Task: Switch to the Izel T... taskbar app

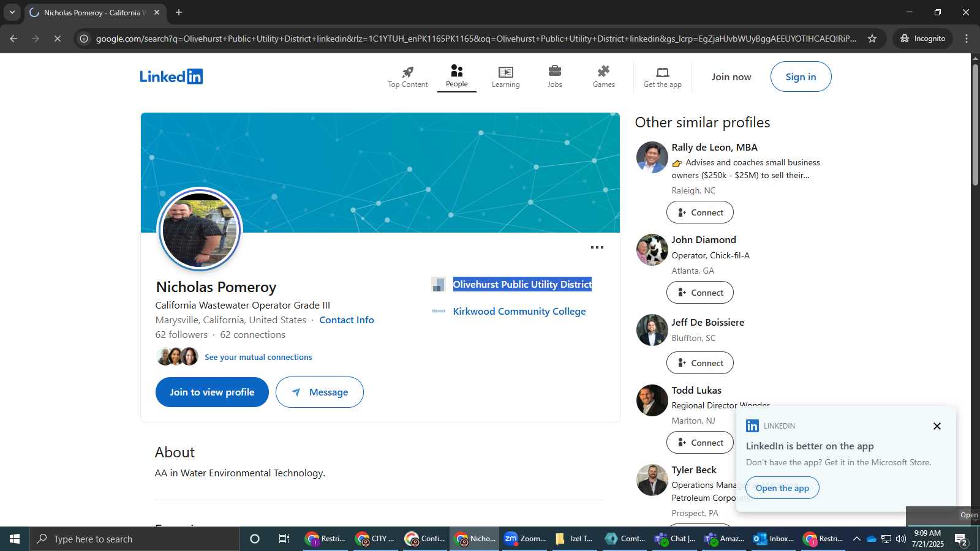Action: [575, 539]
